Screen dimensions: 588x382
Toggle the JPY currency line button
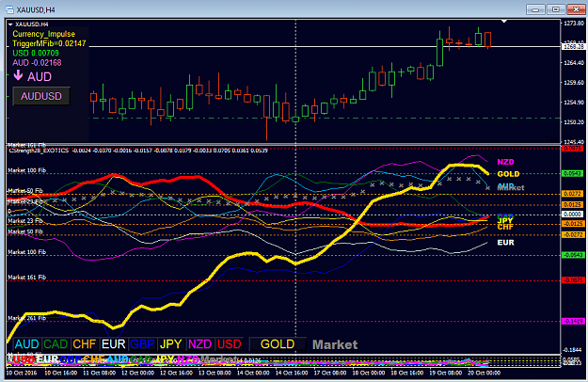171,344
